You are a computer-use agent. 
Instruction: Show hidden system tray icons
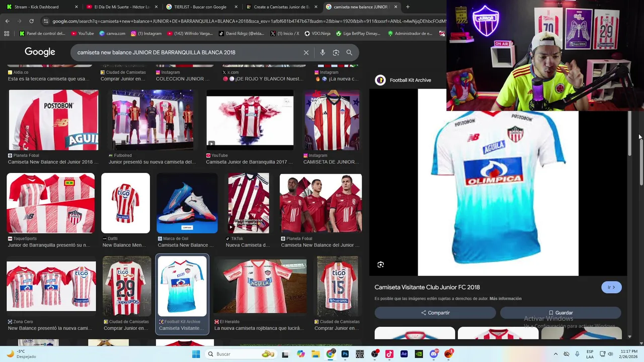[x=555, y=354]
